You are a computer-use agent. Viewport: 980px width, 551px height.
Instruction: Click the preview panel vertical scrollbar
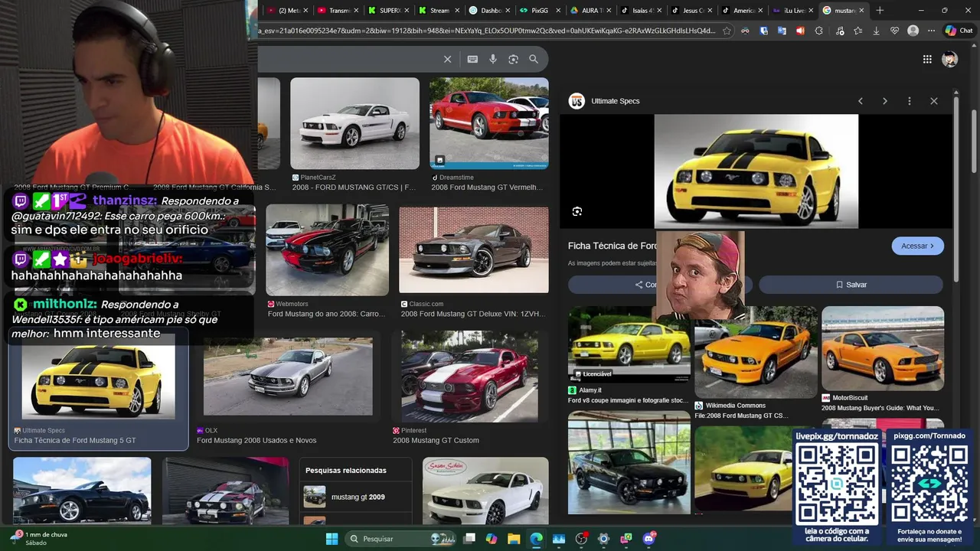tap(955, 187)
